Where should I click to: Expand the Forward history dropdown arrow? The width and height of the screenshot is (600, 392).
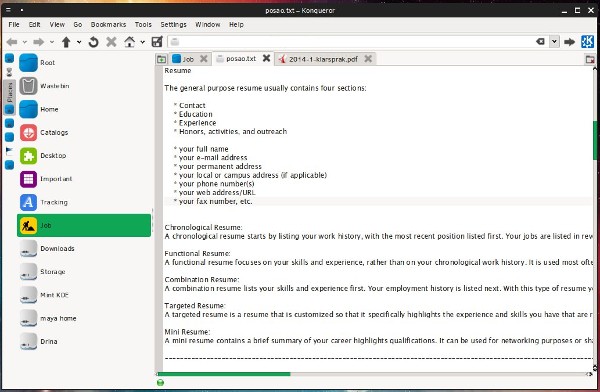point(52,42)
